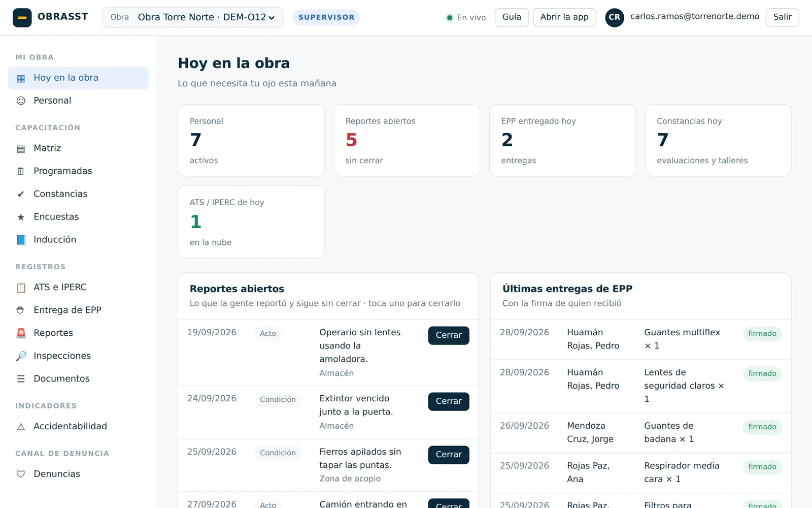Screen dimensions: 812x508
Task: Click carlos.ramos@torrenorte.demo email text
Action: pos(695,16)
